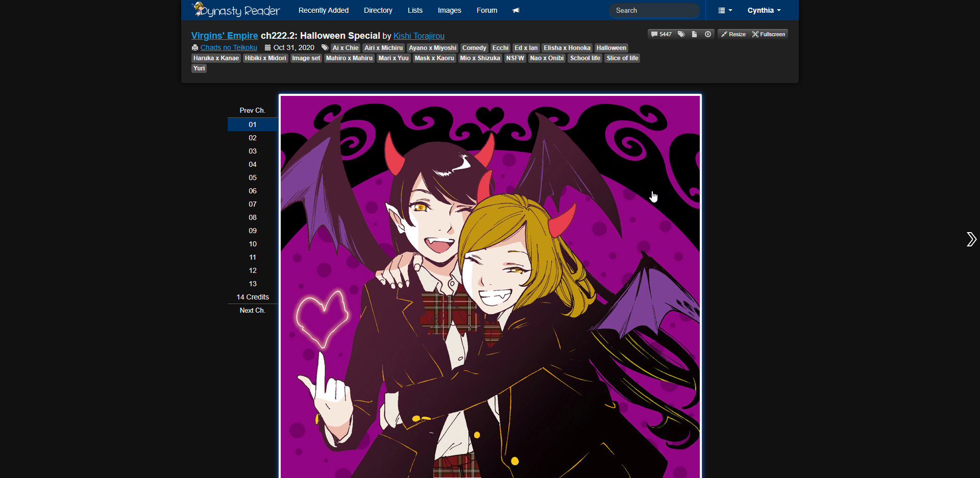Jump to page 03
The height and width of the screenshot is (478, 980).
coord(253,151)
